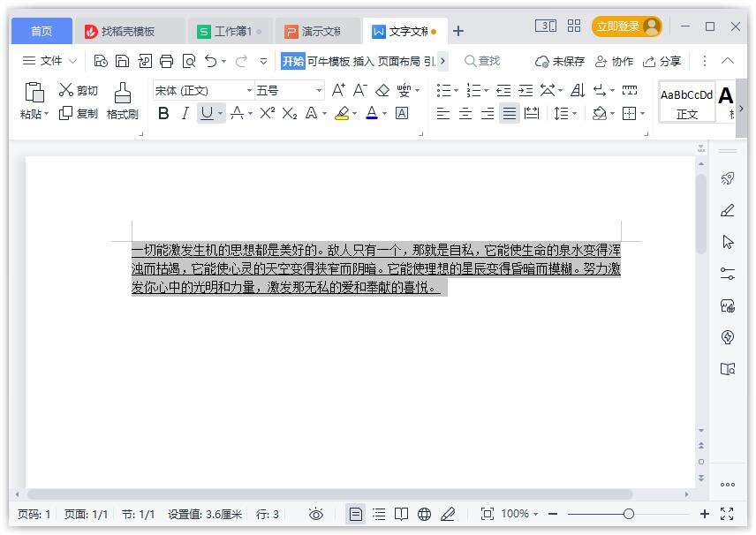Screen dimensions: 756x535
Task: Increase the font size with A+ icon
Action: click(338, 90)
